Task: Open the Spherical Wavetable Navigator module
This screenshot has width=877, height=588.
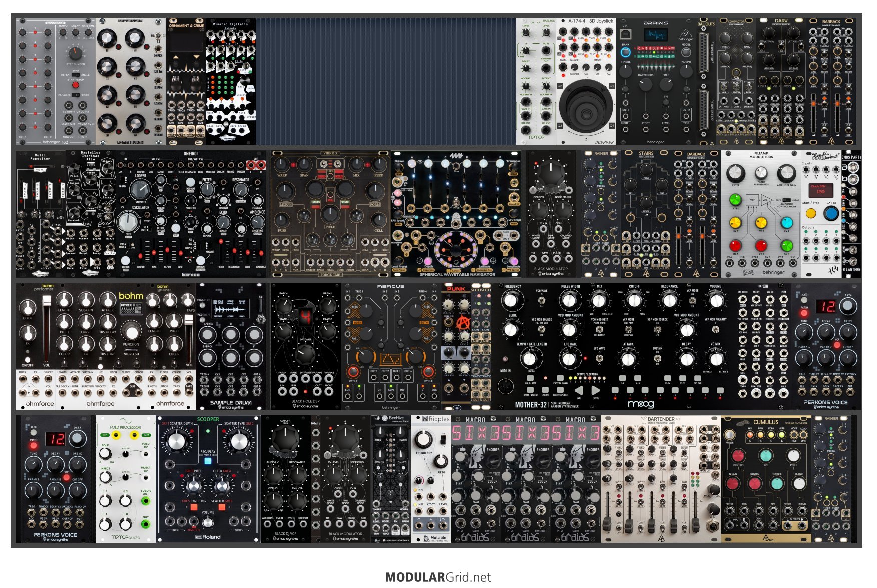Action: click(x=456, y=214)
